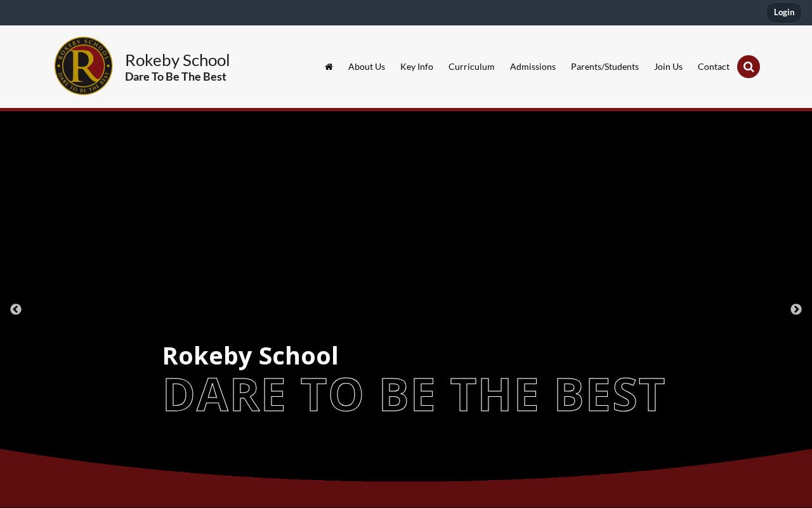This screenshot has height=508, width=812.
Task: Click the home icon in navigation
Action: 329,67
